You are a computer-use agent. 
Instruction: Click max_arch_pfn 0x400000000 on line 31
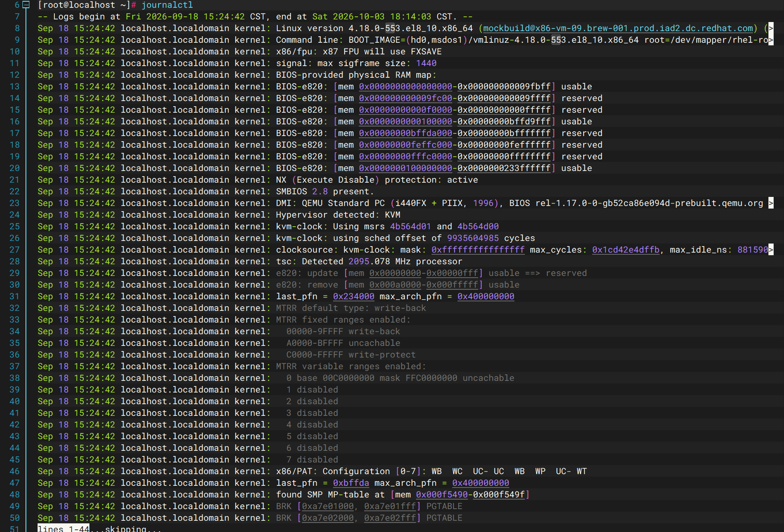[486, 296]
